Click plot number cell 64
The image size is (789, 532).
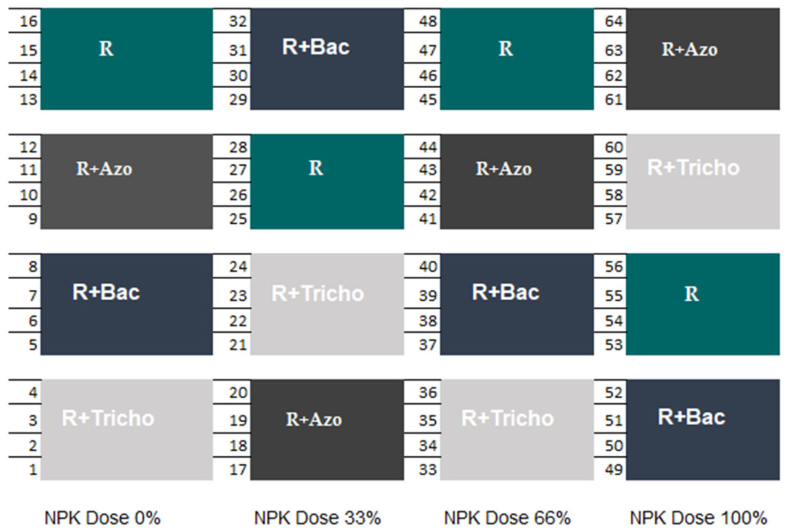[x=613, y=22]
